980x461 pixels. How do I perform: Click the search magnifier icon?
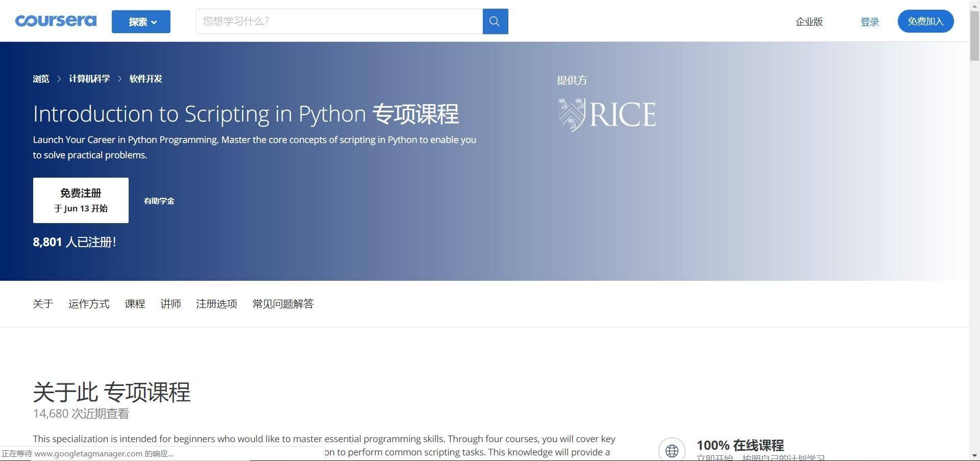pos(494,21)
